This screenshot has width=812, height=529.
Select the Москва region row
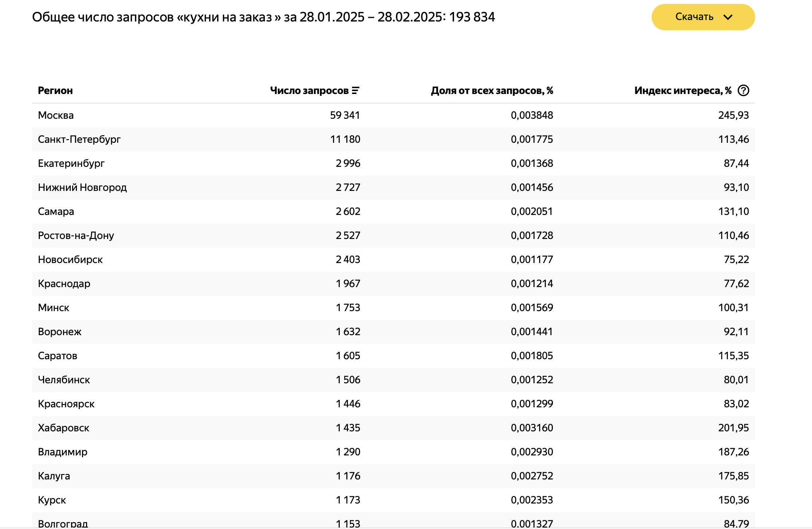coord(56,115)
